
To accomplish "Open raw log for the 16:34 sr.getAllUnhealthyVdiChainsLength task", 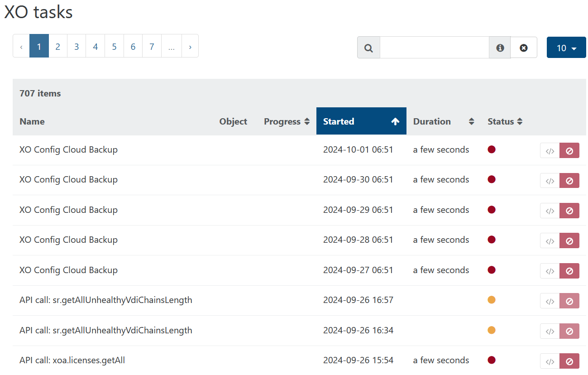I will (550, 331).
